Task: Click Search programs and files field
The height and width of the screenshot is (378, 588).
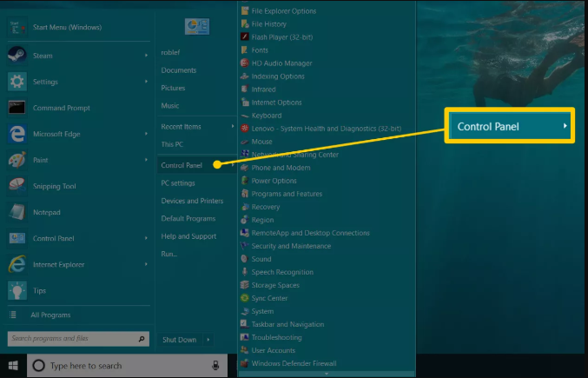Action: pos(78,339)
